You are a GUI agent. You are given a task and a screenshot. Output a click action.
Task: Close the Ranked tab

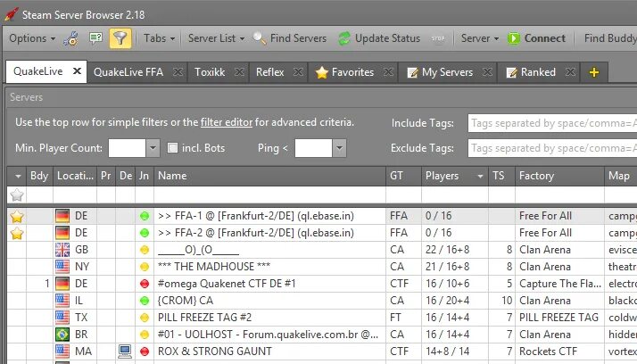(570, 72)
